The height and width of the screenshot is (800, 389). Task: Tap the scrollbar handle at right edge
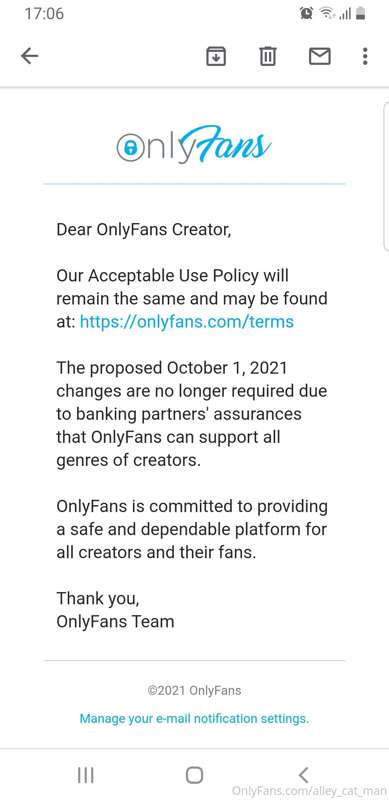pos(386,176)
